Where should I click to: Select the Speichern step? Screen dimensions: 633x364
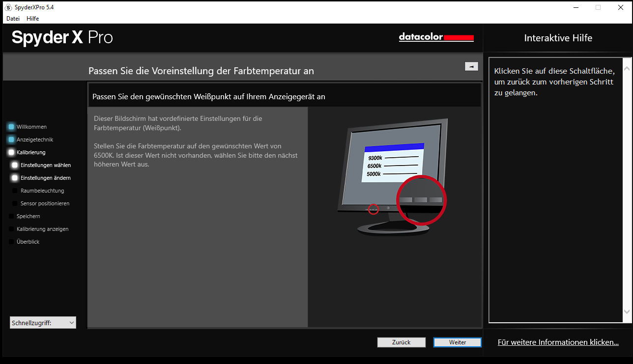pos(25,216)
